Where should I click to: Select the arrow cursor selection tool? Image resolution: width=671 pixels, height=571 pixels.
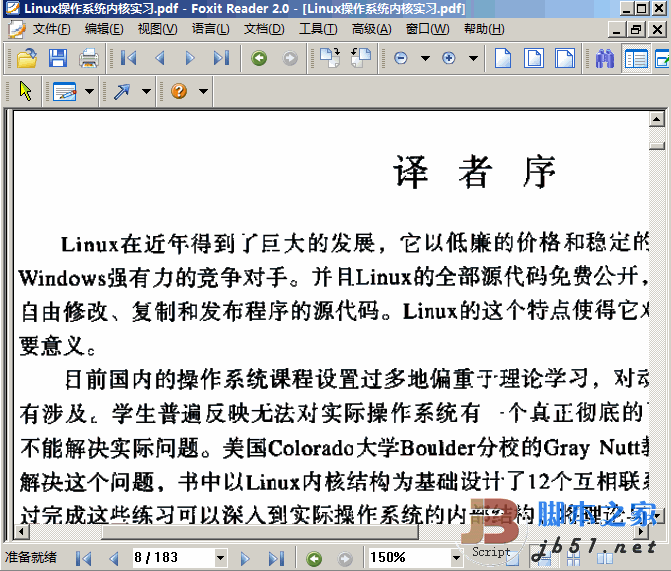coord(25,92)
